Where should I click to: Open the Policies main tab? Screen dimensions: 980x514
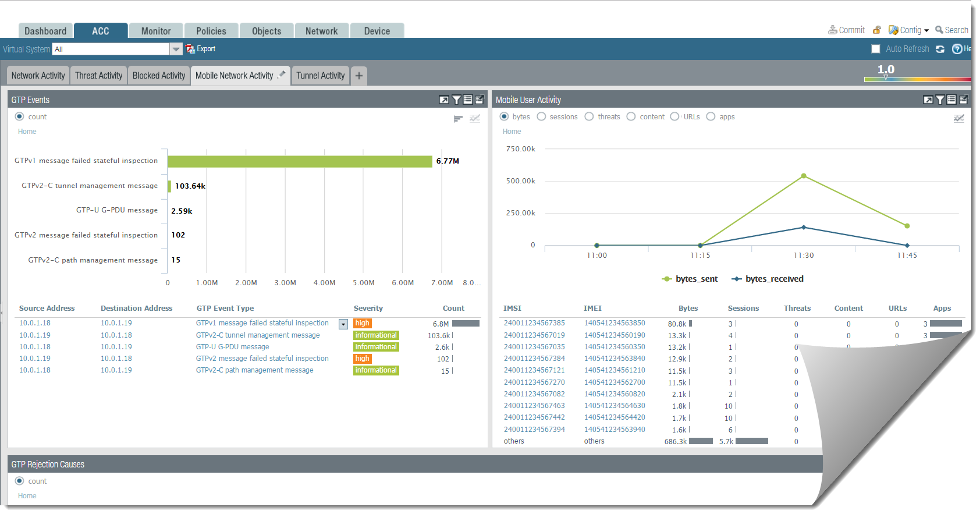click(x=211, y=31)
